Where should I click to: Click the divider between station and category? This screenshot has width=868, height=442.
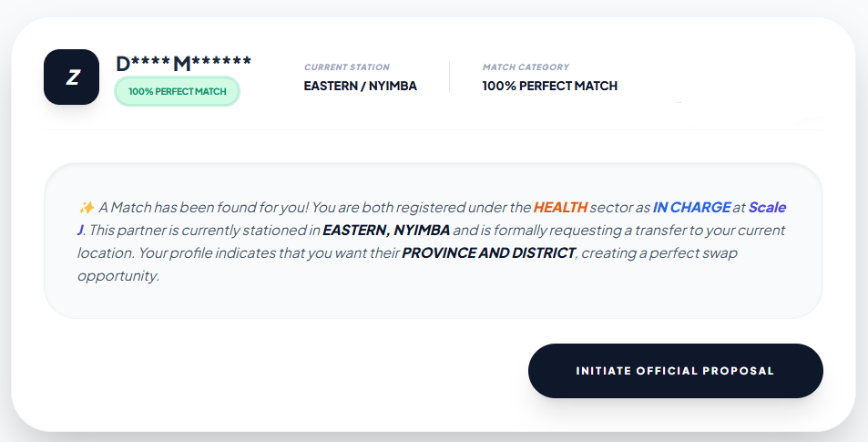pyautogui.click(x=449, y=77)
